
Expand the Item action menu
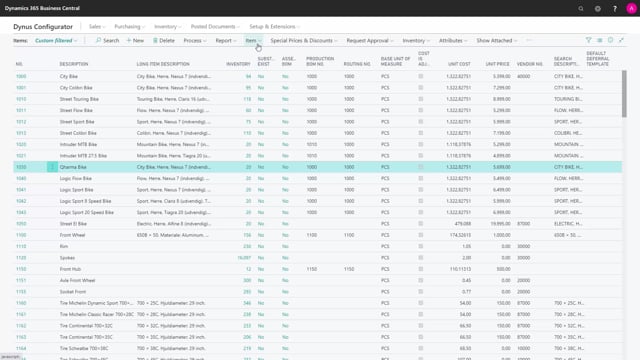tap(253, 40)
